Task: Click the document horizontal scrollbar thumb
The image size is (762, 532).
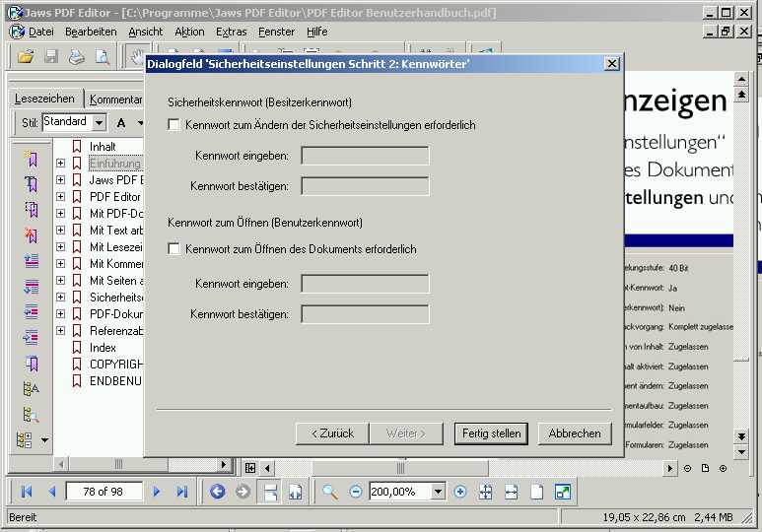Action: coord(400,468)
